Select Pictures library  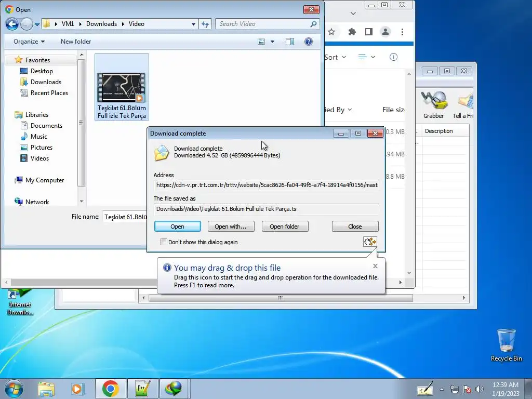click(42, 147)
